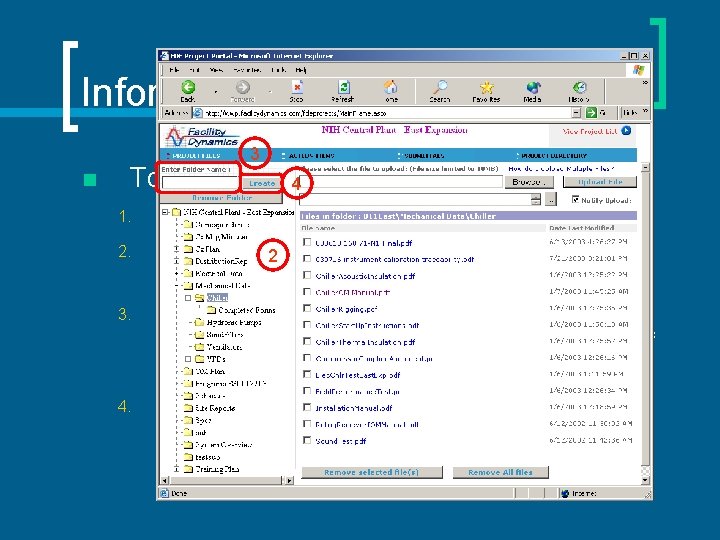Screen dimensions: 720x540
Task: Click the Windows flag logo in menu bar
Action: click(638, 70)
